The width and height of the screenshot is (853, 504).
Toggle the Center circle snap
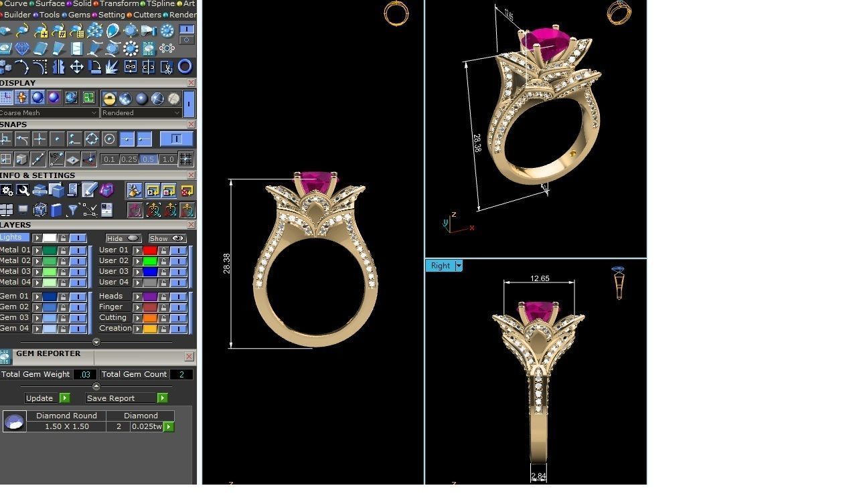pyautogui.click(x=109, y=139)
